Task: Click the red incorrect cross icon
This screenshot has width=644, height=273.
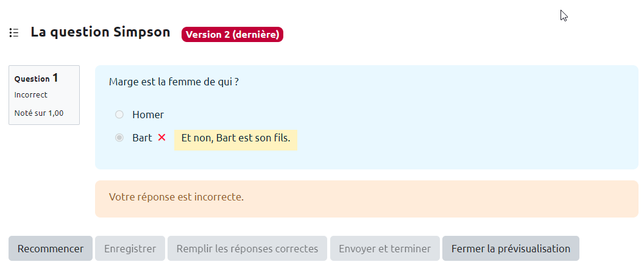Action: click(161, 138)
